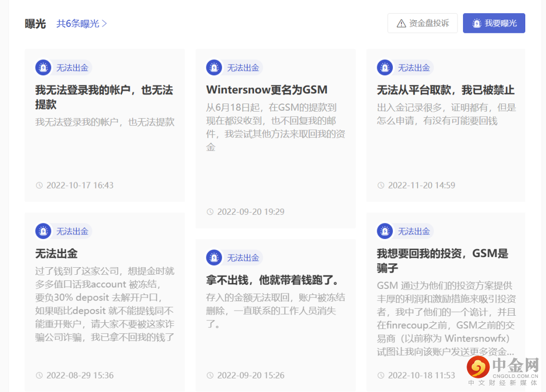Screen dimensions: 546x392
Task: Click the alarm bell icon on the first card's 无法出金 tag
Action: [43, 67]
